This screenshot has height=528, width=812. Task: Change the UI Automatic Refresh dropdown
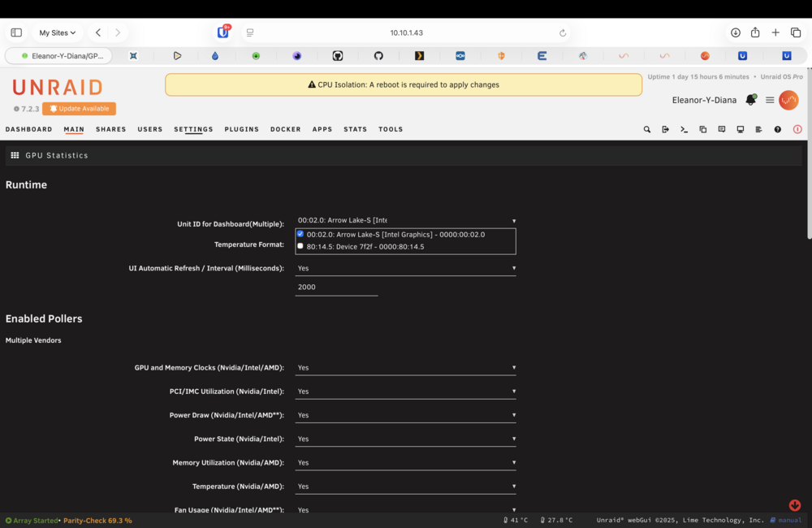tap(405, 268)
